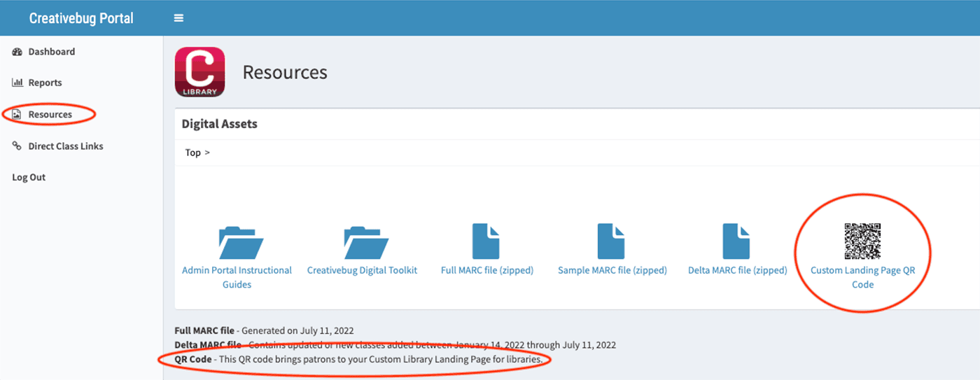The height and width of the screenshot is (380, 980).
Task: Click the Dashboard gauge icon
Action: click(x=17, y=52)
